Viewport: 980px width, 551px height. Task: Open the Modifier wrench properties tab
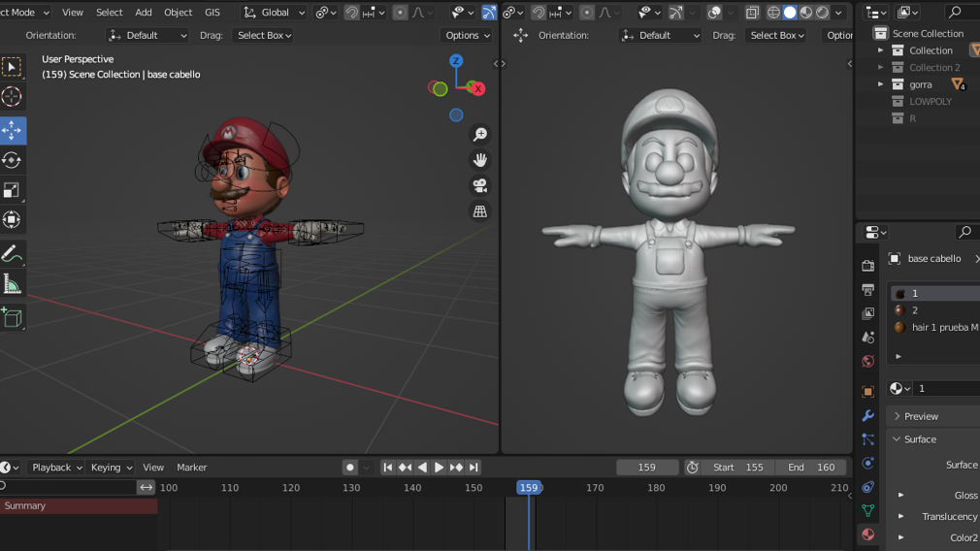click(868, 415)
